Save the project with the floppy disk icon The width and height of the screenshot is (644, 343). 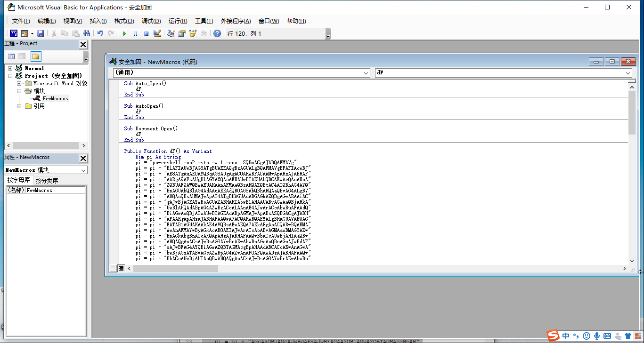click(x=41, y=33)
